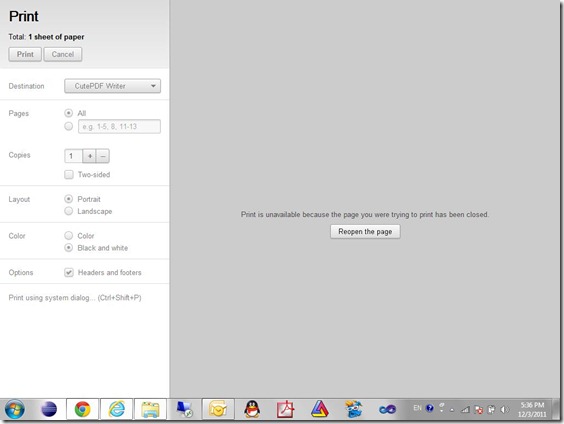Open the volume speaker tray icon
Viewport: 564px width, 424px height.
tap(504, 409)
